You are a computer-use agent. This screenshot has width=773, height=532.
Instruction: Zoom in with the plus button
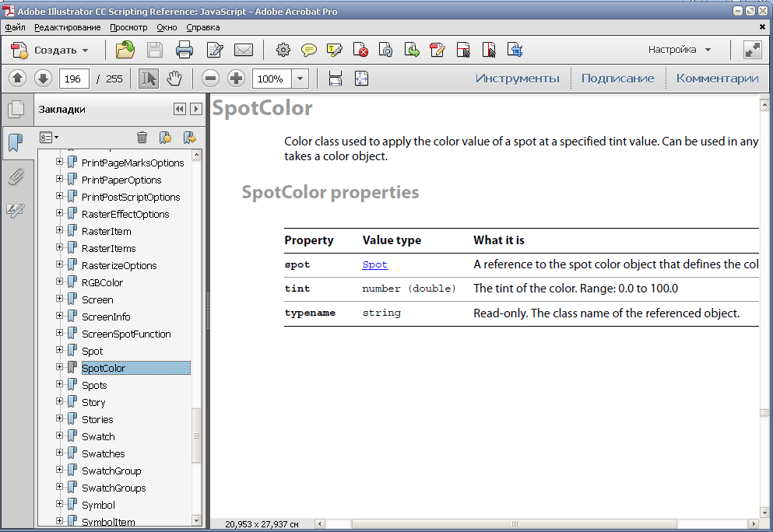point(236,79)
